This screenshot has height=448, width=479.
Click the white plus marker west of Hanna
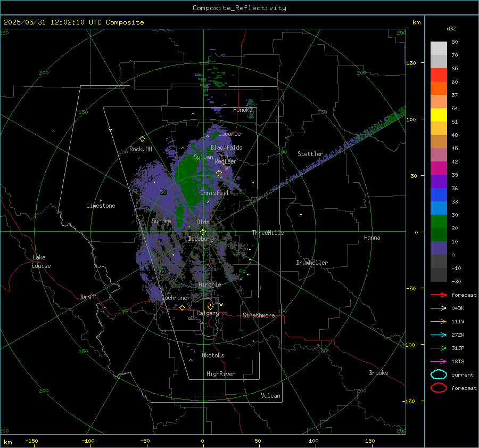(301, 214)
